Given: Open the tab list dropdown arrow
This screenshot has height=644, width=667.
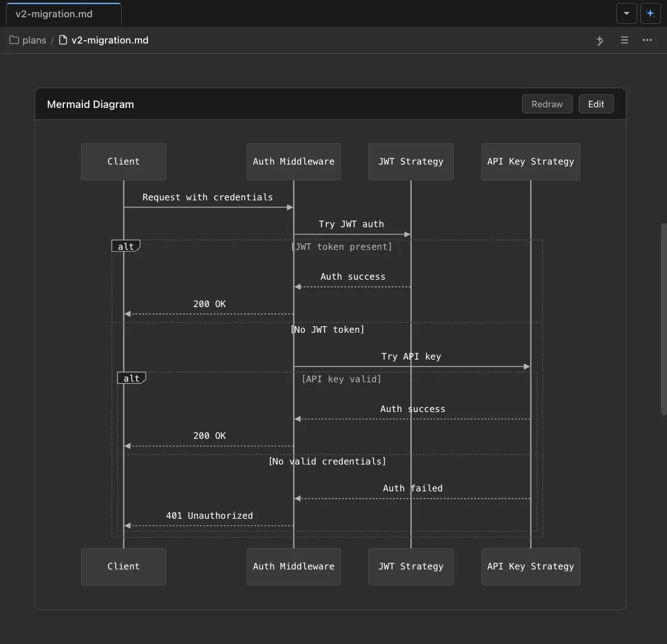Looking at the screenshot, I should pyautogui.click(x=626, y=13).
